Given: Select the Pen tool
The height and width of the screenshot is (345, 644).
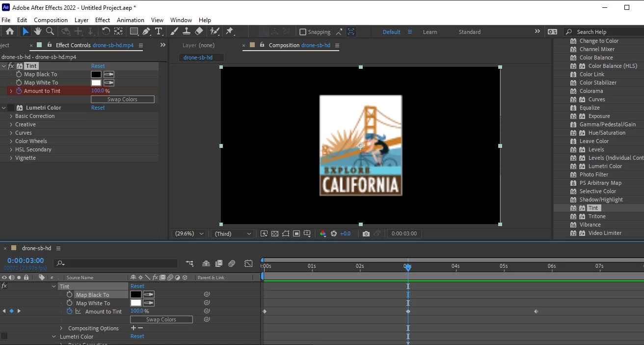Looking at the screenshot, I should point(146,31).
